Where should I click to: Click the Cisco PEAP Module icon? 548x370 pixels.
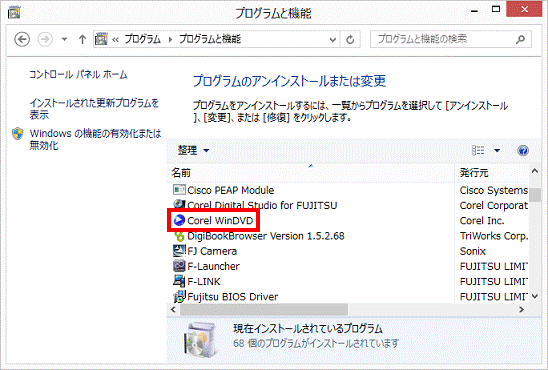[179, 190]
